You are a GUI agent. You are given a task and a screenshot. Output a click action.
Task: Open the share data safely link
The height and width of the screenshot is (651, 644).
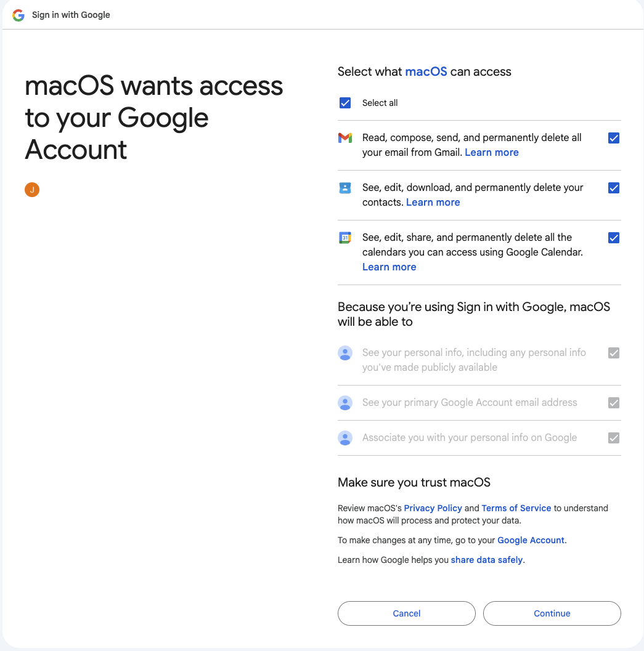pos(486,559)
